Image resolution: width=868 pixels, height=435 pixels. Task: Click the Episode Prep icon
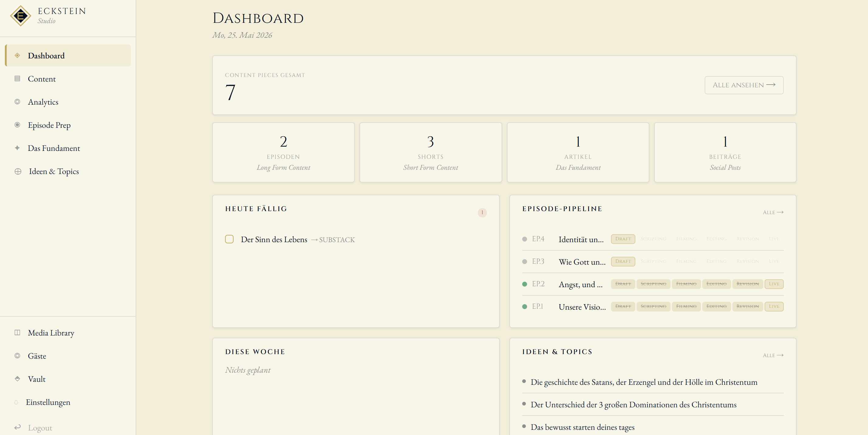click(x=17, y=125)
